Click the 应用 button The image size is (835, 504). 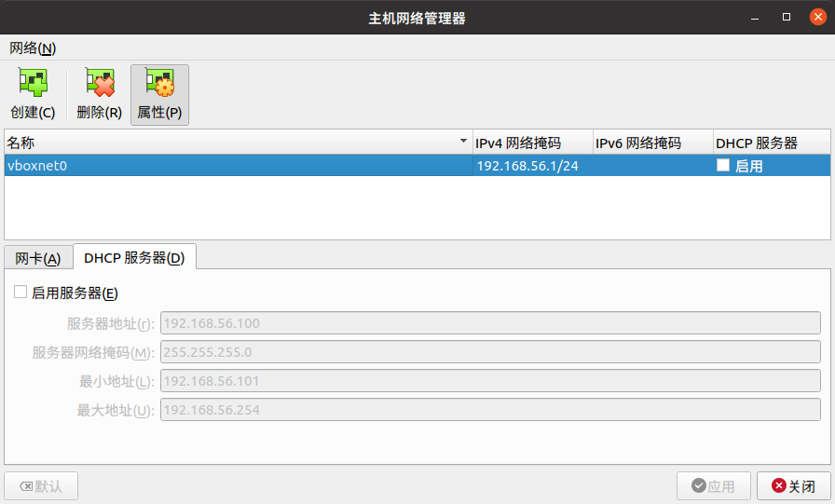point(714,486)
